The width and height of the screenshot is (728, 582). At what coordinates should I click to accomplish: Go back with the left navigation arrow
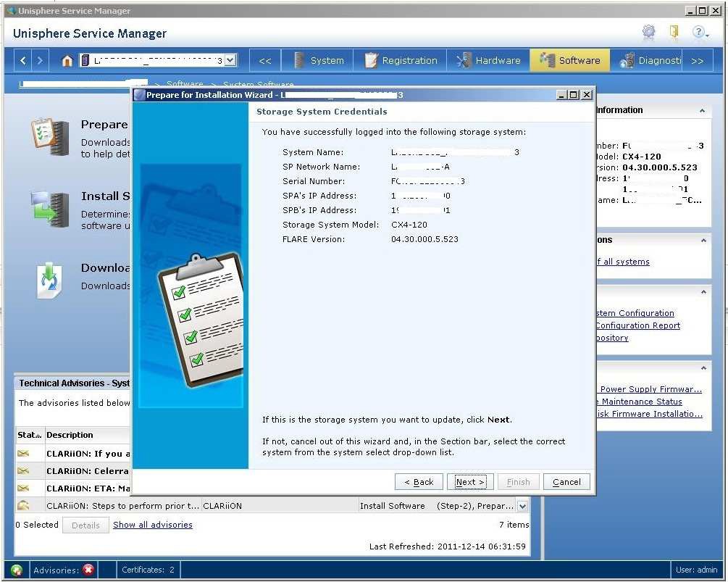point(23,60)
